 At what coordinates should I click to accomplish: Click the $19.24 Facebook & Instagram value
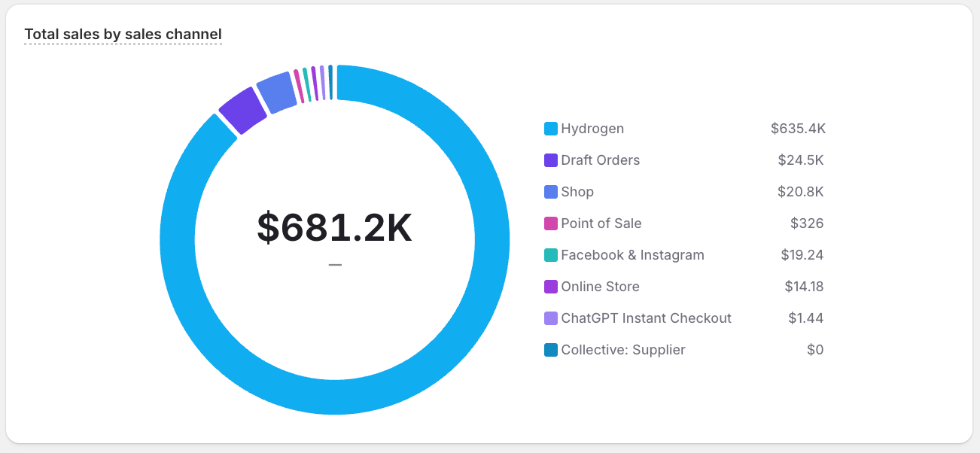[x=802, y=255]
